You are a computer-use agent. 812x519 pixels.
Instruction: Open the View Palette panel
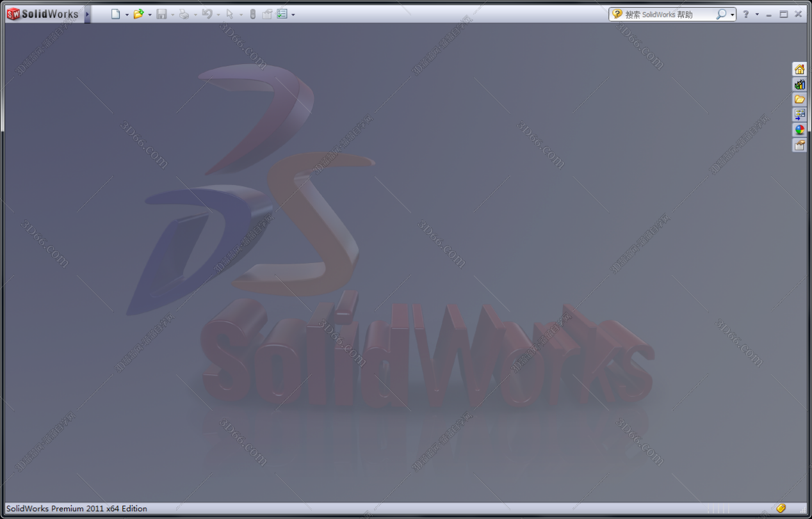(x=799, y=114)
